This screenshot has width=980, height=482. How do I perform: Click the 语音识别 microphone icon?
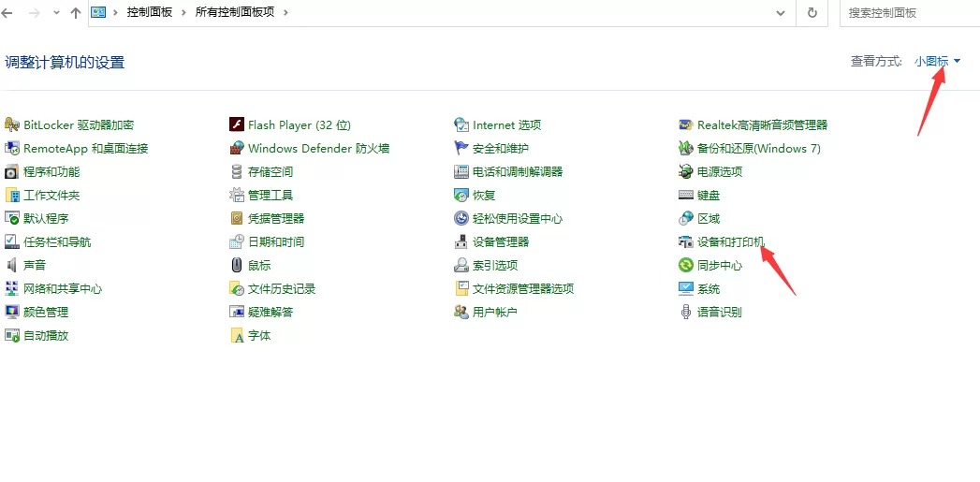(685, 312)
